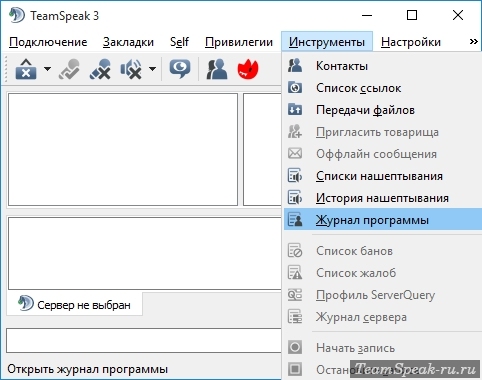Select Список банов menu entry
482x380 pixels.
383,251
